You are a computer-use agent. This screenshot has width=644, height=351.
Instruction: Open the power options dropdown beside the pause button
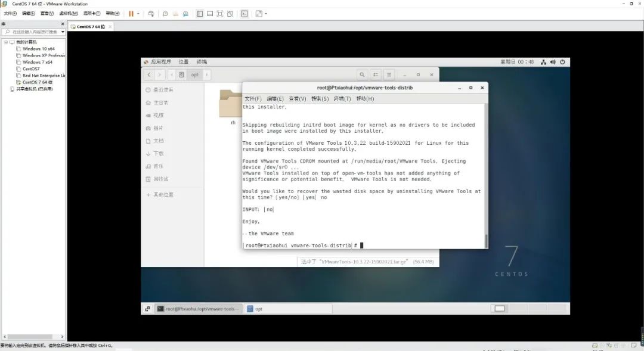(138, 14)
